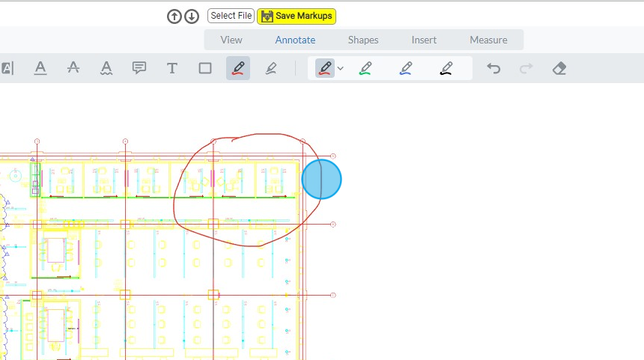Screen dimensions: 644x360
Task: Select the underline text annotation tool
Action: click(x=40, y=68)
